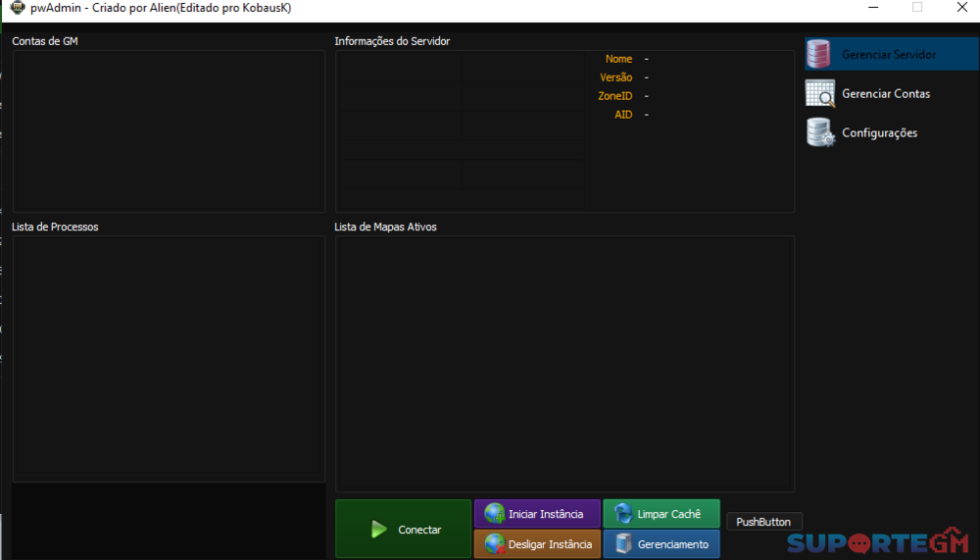Click the globe icon on Desligar Instância
Viewport: 980px width, 560px height.
coord(495,544)
